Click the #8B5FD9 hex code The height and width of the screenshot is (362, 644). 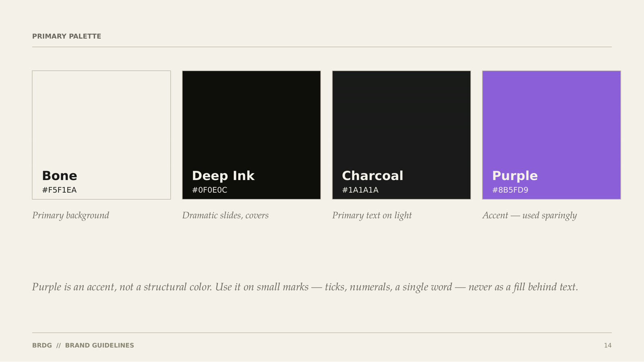tap(510, 190)
